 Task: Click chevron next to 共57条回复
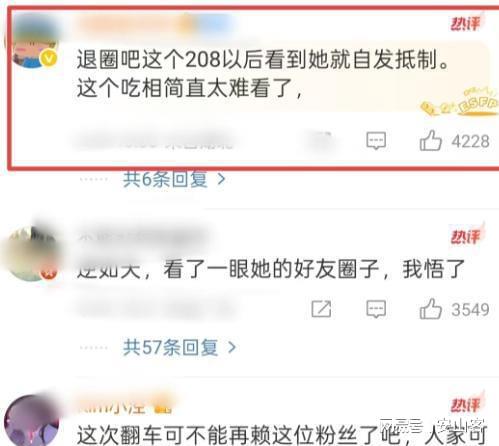[232, 348]
